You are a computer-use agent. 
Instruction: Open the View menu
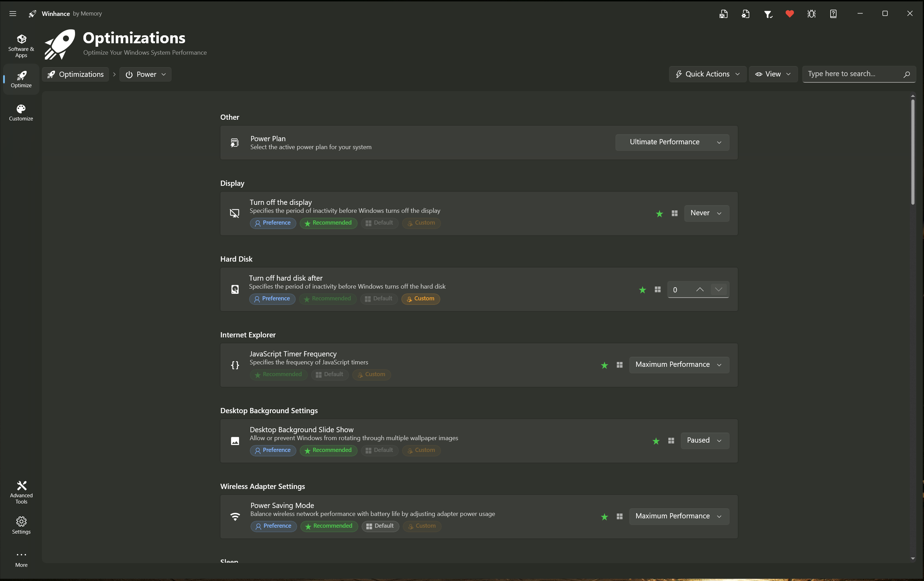pos(773,74)
